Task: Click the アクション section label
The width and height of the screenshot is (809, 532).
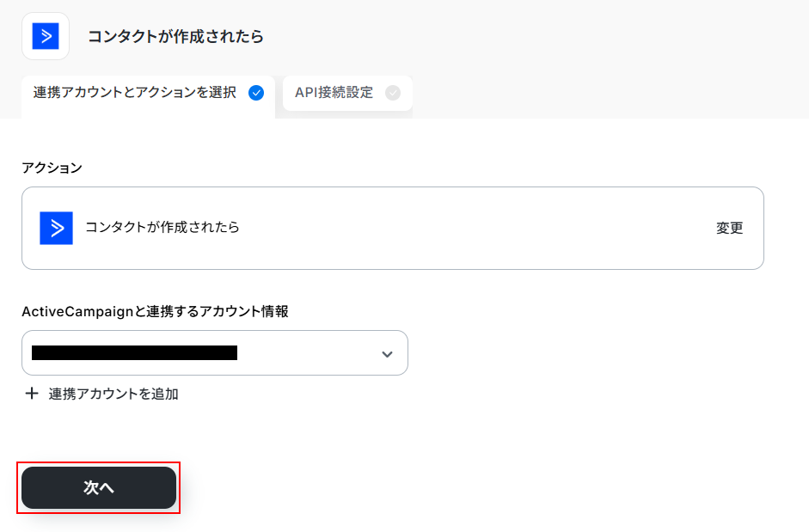Action: (x=52, y=168)
